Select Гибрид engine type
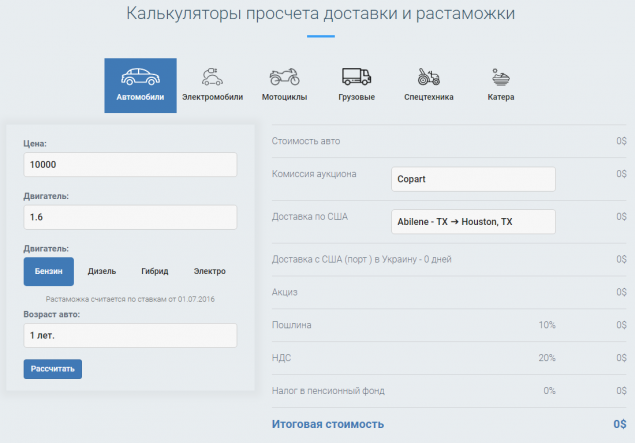Viewport: 635px width, 443px height. point(155,271)
